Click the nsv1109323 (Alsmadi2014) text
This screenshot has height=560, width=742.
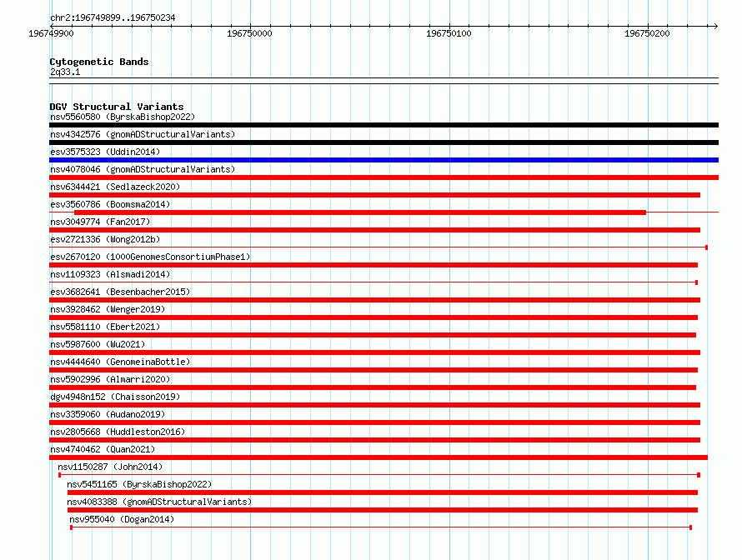110,274
